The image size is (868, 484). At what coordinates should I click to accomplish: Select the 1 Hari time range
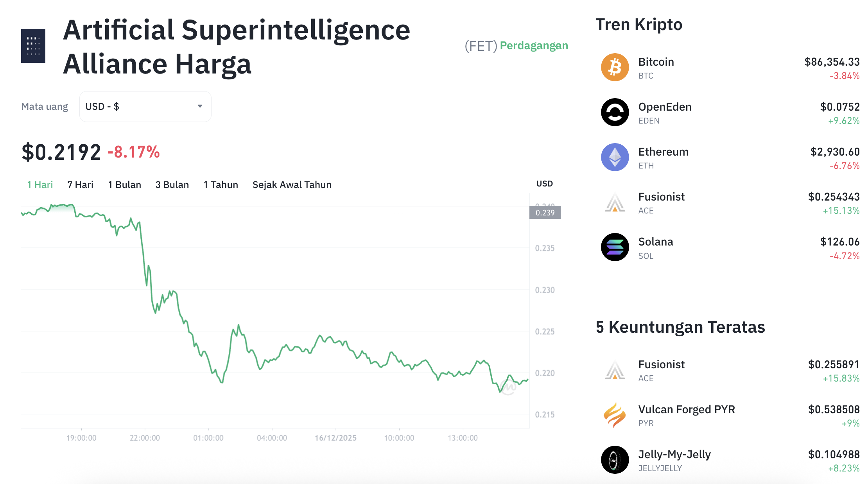(x=40, y=185)
